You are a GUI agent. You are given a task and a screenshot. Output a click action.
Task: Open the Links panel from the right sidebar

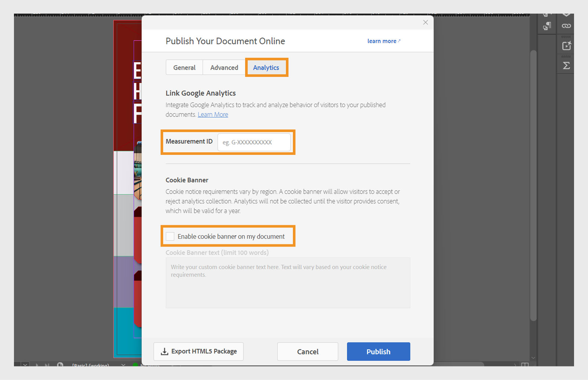(x=566, y=26)
